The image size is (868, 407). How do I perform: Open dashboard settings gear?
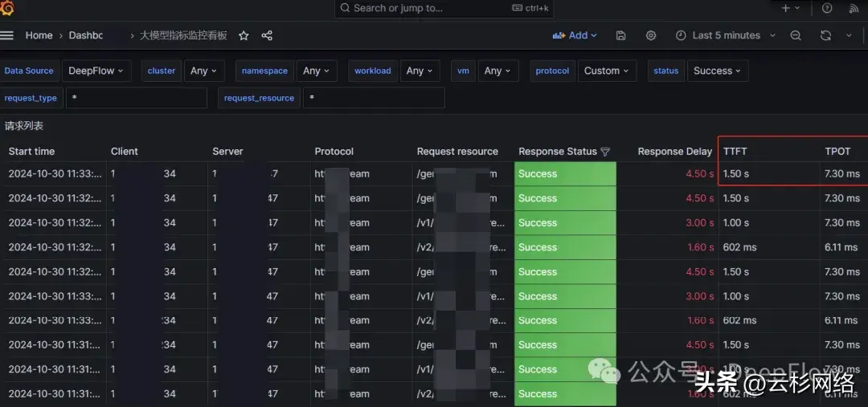(651, 35)
